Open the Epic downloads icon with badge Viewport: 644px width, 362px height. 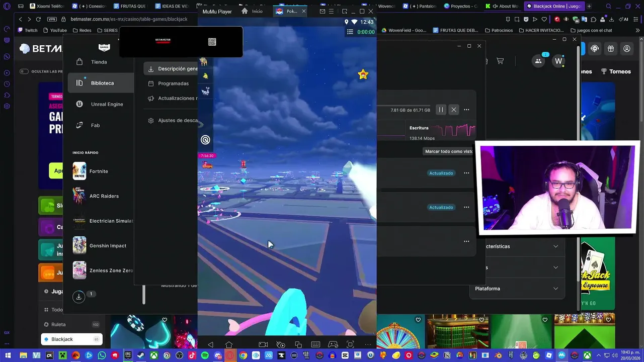coord(79,297)
